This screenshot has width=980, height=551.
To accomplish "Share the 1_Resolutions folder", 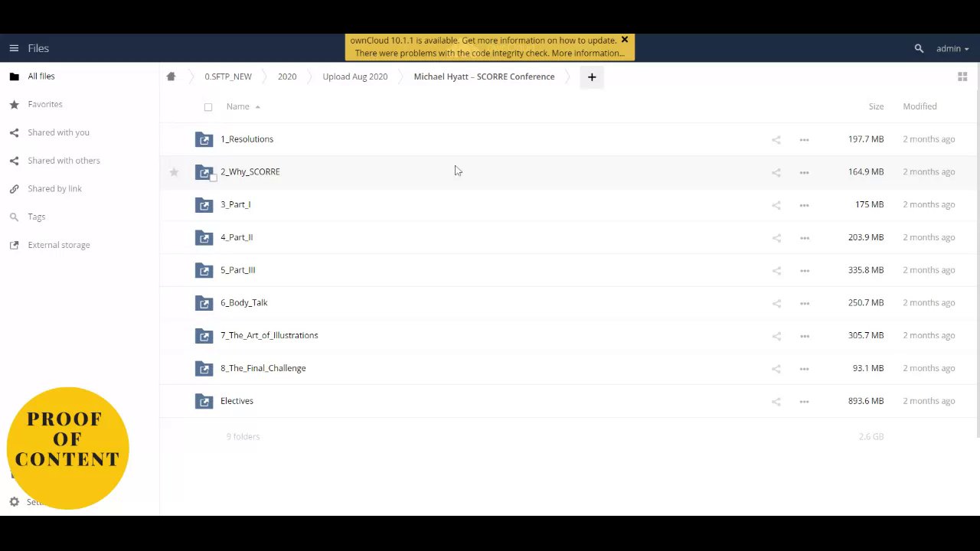I will 776,139.
